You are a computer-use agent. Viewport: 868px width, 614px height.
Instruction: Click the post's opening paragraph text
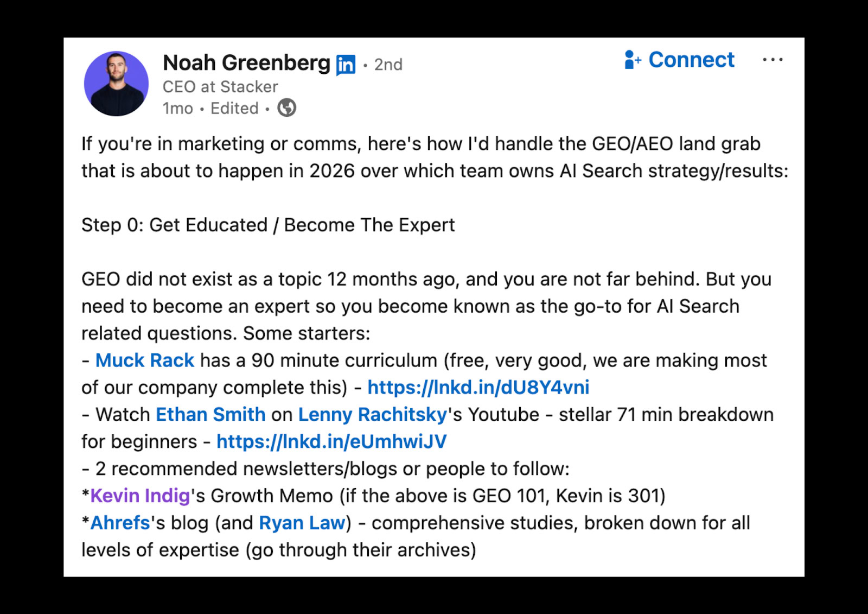[435, 157]
